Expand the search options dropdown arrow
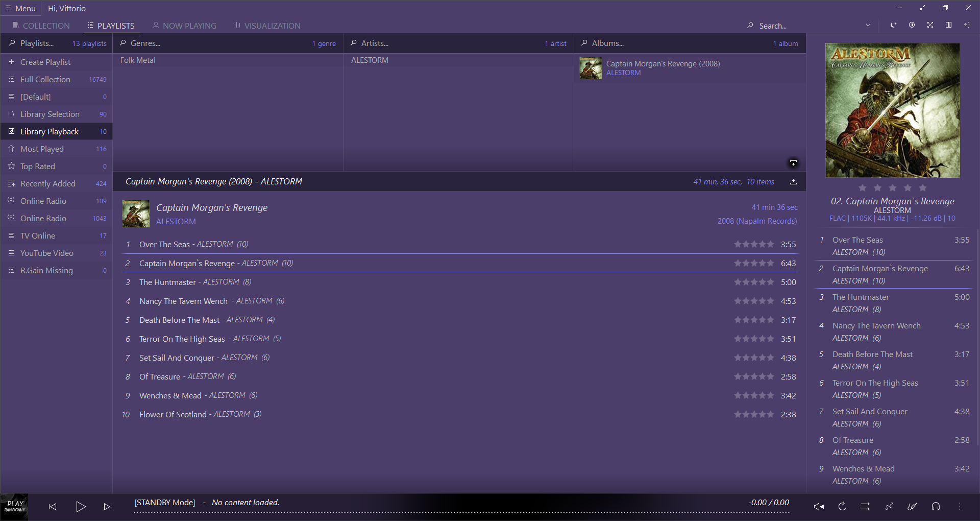Viewport: 980px width, 521px height. [868, 25]
